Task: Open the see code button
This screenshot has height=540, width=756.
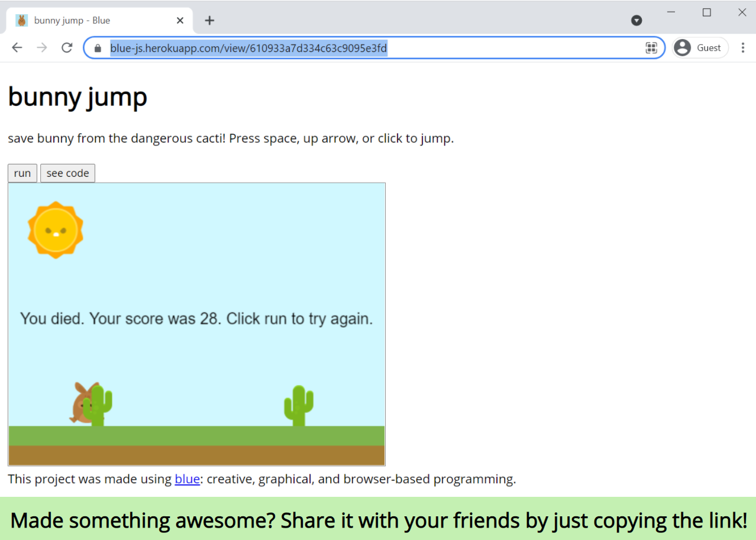Action: click(x=67, y=173)
